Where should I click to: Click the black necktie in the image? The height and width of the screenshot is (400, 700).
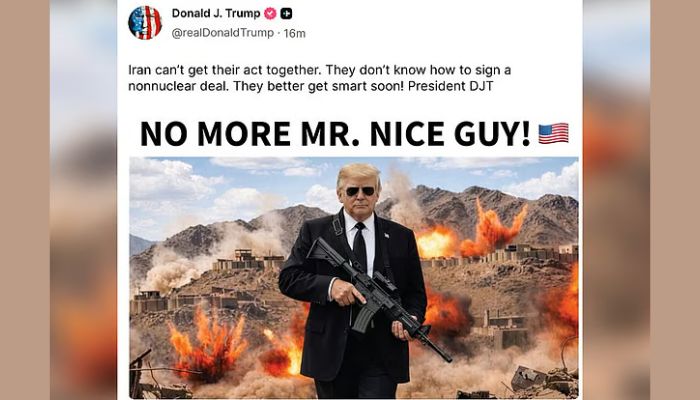(360, 247)
